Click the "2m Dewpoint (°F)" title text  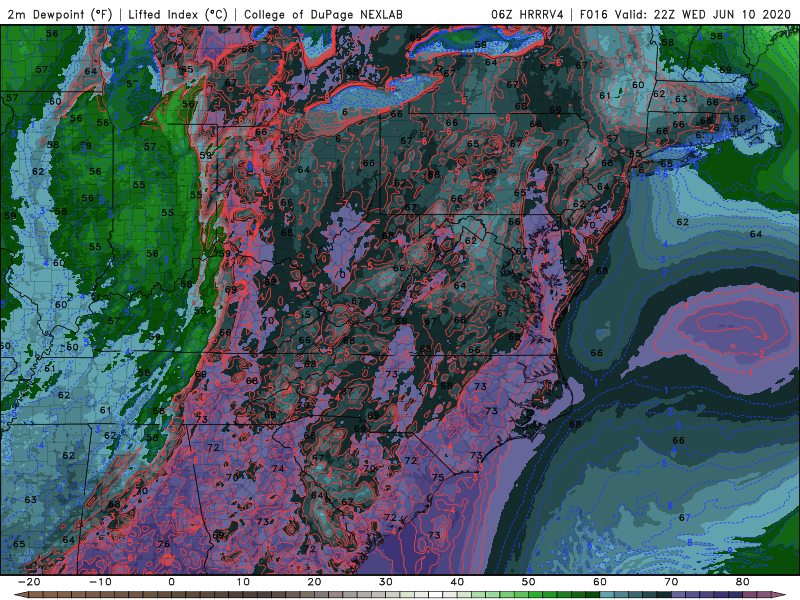[60, 14]
